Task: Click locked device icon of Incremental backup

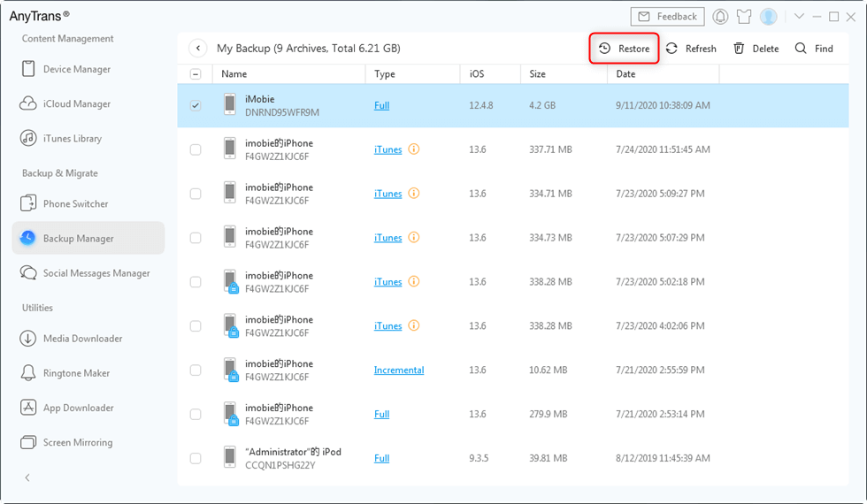Action: 231,370
